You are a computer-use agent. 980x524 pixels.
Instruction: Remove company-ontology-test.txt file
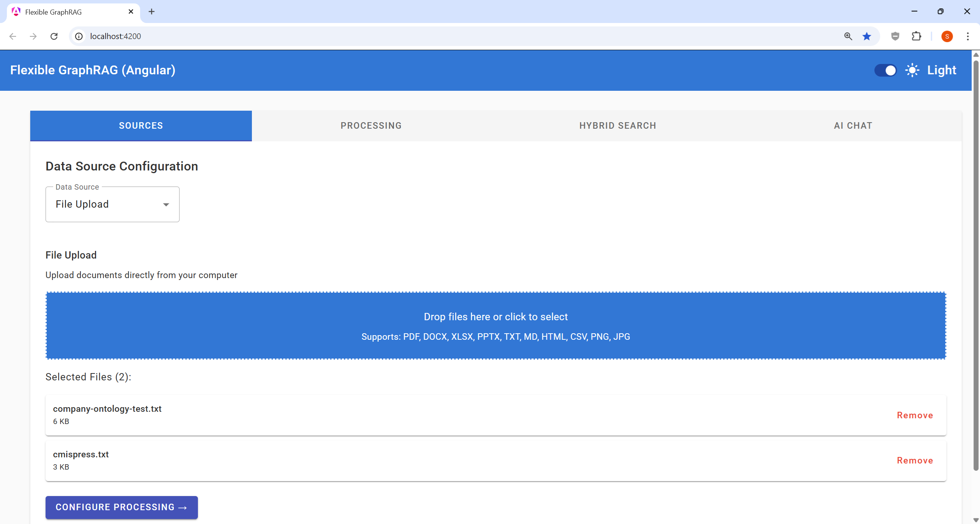point(915,415)
